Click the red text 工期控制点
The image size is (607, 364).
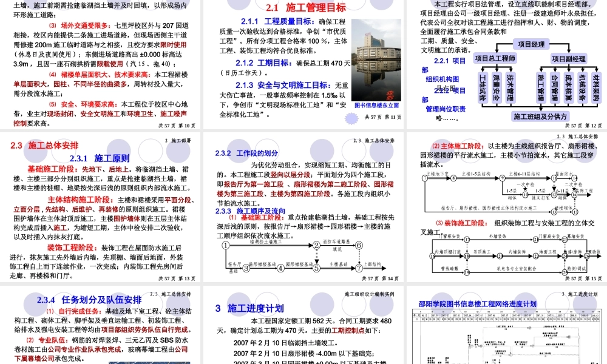tap(348, 331)
